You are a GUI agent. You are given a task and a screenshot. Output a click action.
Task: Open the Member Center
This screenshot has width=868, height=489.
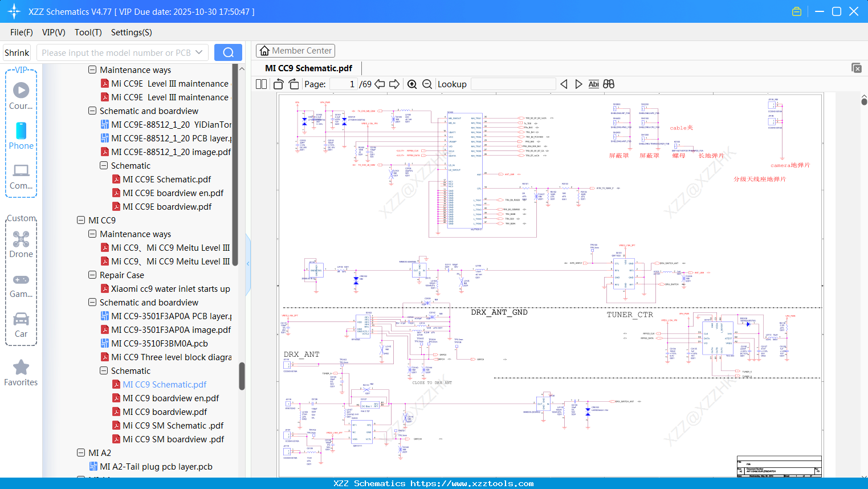[295, 51]
